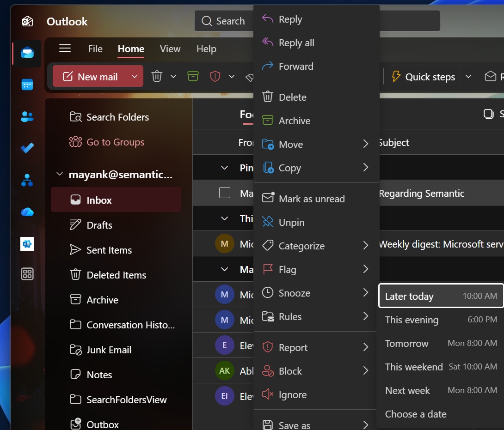
Task: Open the New mail dropdown arrow
Action: (135, 76)
